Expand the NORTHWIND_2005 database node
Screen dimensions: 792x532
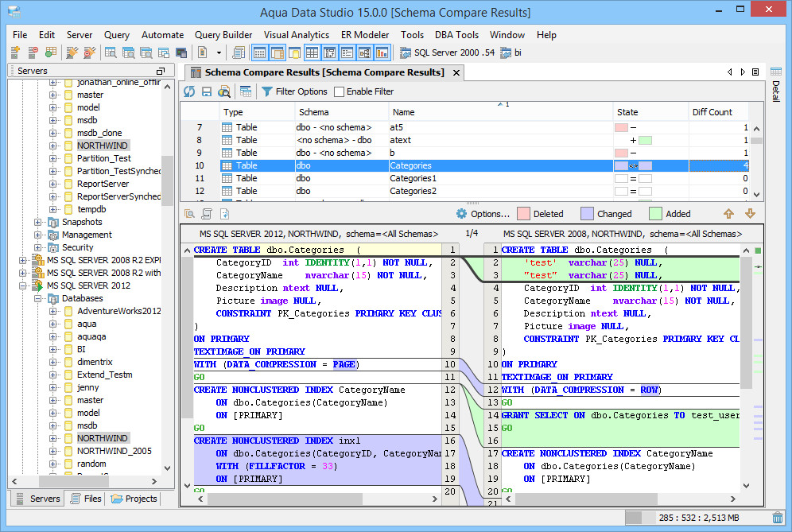(53, 451)
